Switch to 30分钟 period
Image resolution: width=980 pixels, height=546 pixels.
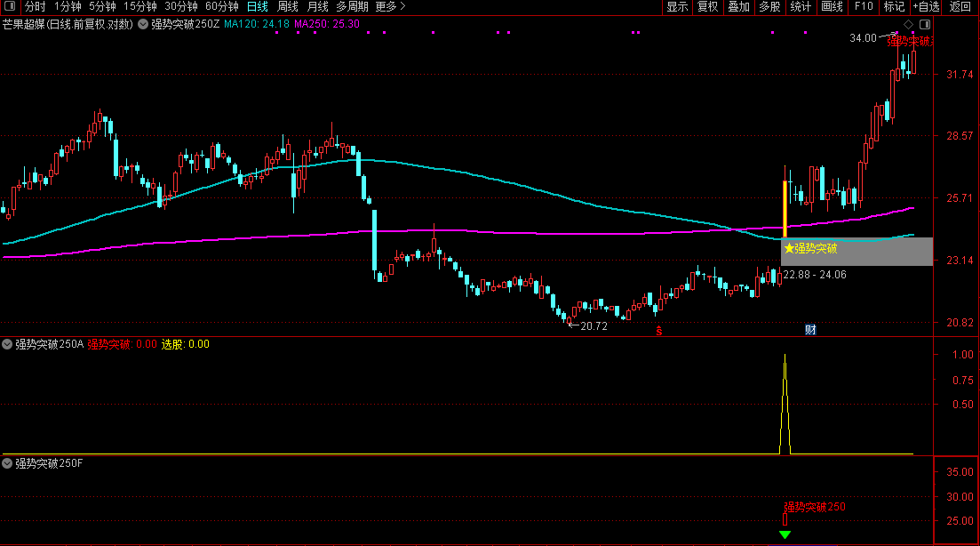coord(180,7)
